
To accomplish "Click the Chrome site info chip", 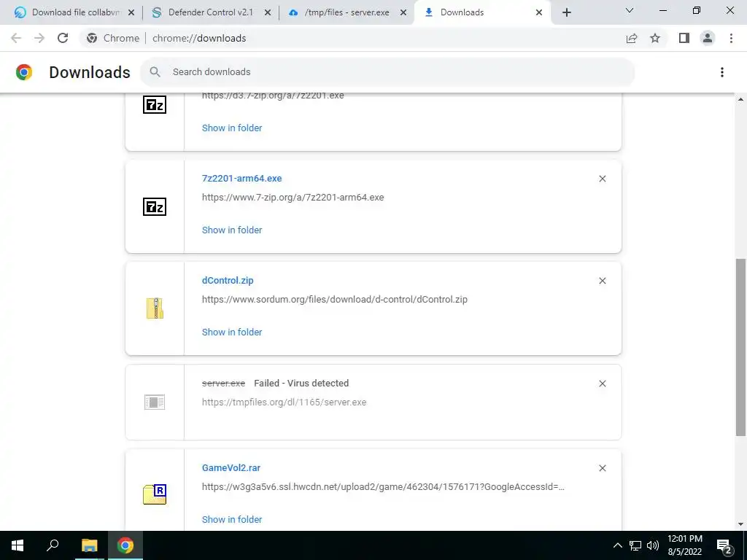I will [113, 38].
